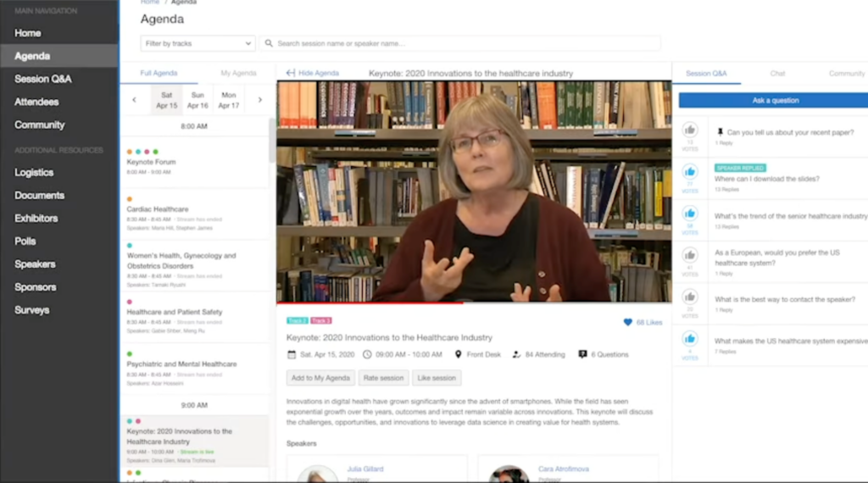Select Sat Apr 15 date

click(167, 100)
